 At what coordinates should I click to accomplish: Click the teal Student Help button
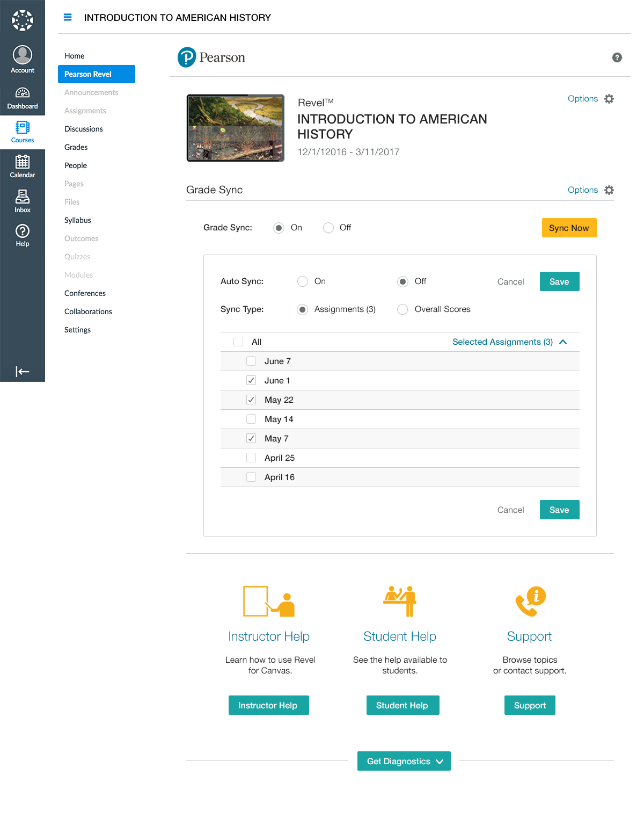[x=402, y=705]
